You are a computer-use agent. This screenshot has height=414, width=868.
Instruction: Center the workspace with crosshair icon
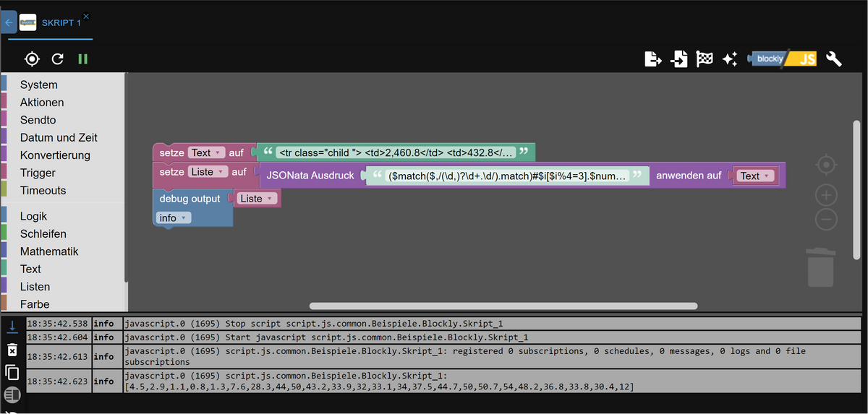point(826,165)
